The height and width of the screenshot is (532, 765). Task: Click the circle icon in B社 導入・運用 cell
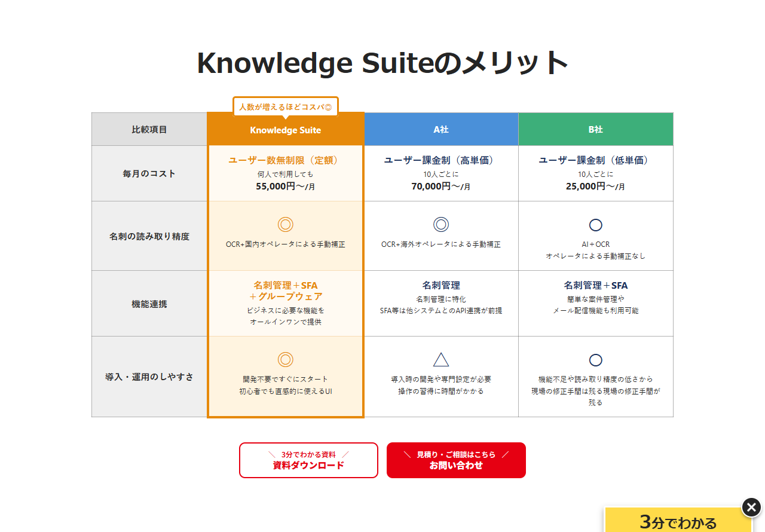(596, 360)
